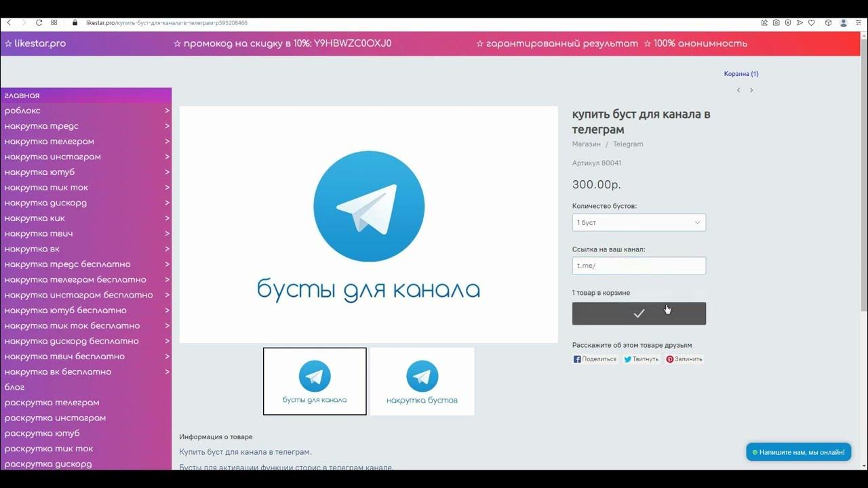This screenshot has width=868, height=488.
Task: Open the Telegram breadcrumb link
Action: 628,144
